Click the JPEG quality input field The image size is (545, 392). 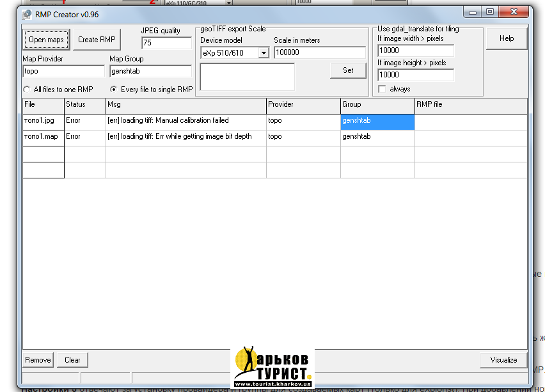click(166, 43)
